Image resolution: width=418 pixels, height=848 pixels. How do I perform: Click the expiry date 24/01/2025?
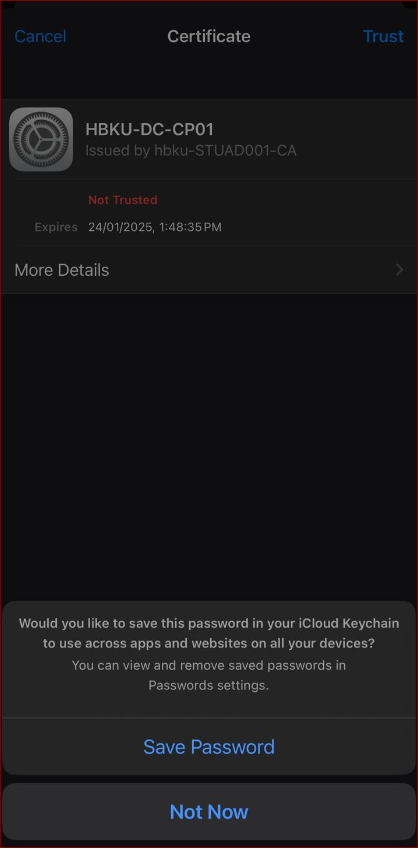pos(122,227)
